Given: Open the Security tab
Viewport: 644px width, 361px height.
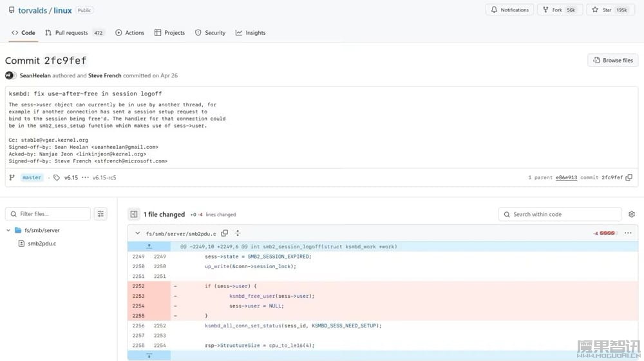Looking at the screenshot, I should coord(210,32).
